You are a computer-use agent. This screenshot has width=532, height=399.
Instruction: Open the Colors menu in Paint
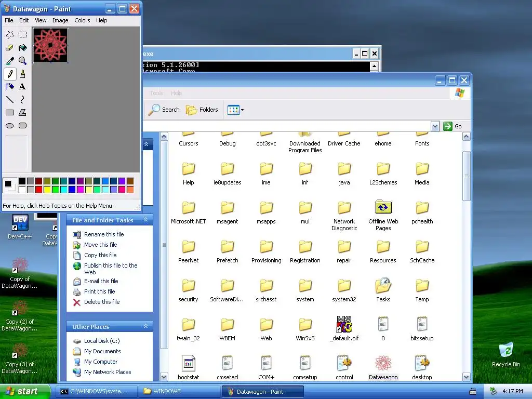[82, 20]
